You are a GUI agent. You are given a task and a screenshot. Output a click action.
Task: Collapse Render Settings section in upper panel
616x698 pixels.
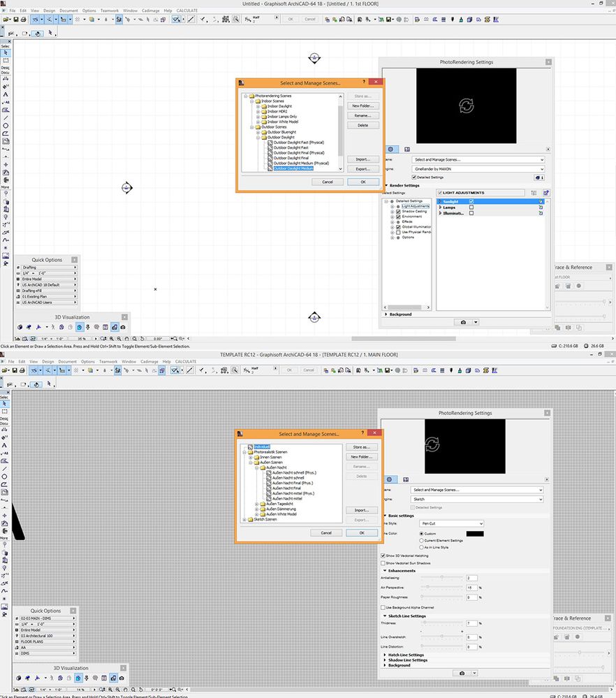tap(386, 185)
